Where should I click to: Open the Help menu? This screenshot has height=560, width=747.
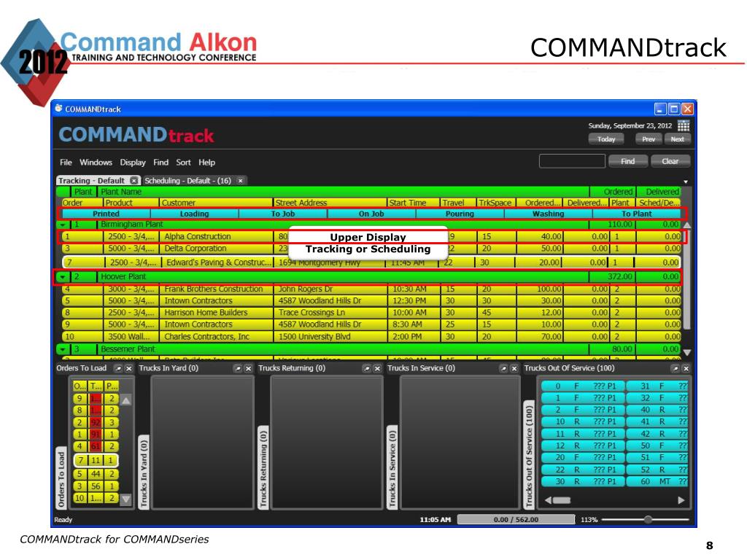pyautogui.click(x=206, y=163)
